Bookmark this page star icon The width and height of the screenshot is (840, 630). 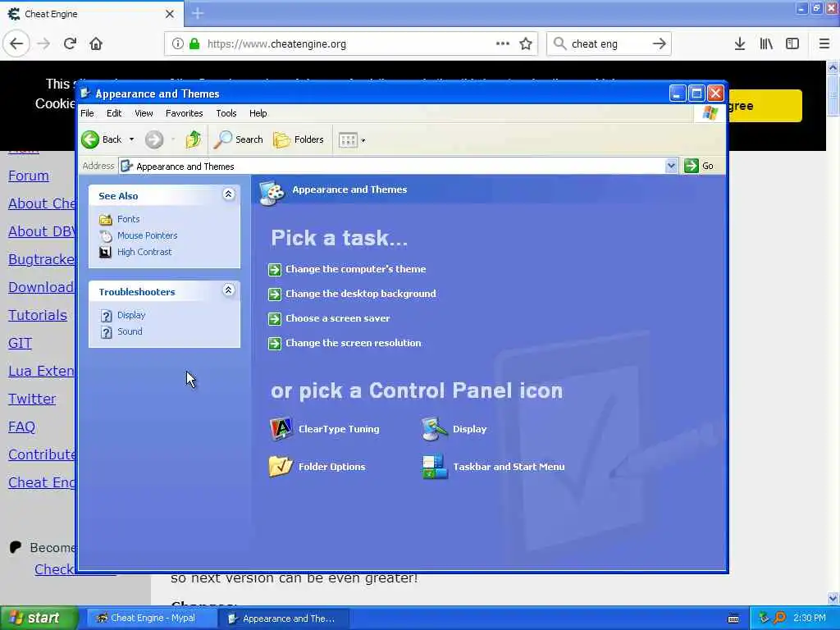[526, 44]
